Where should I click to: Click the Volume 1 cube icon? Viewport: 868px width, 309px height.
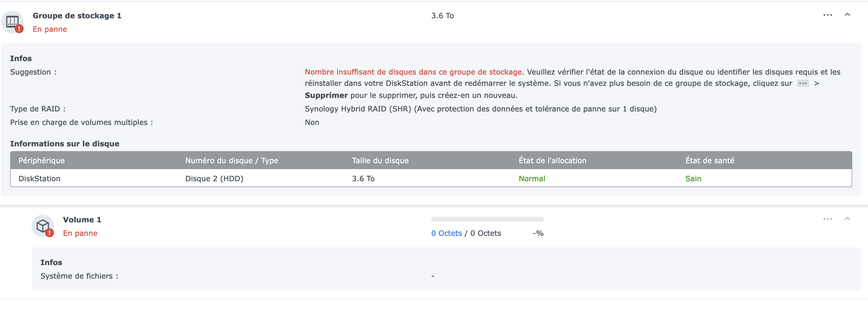[43, 226]
